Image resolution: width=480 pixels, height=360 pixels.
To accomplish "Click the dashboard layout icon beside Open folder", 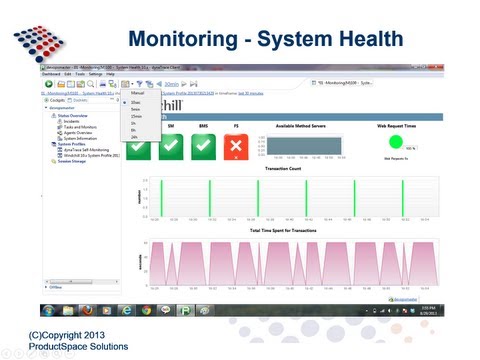I will coord(71,84).
